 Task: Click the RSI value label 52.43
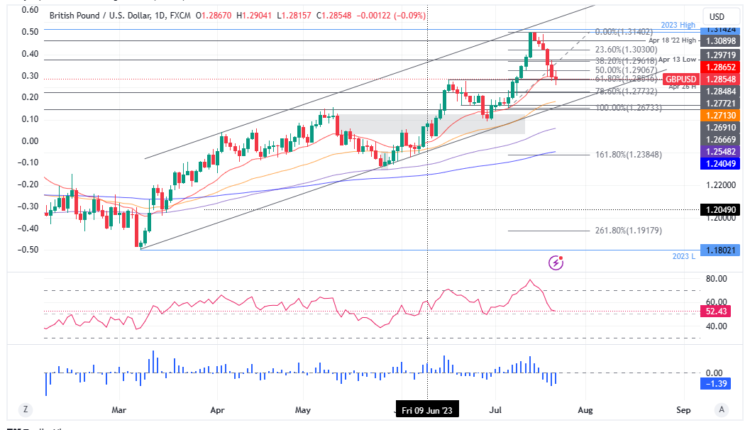[x=718, y=311]
